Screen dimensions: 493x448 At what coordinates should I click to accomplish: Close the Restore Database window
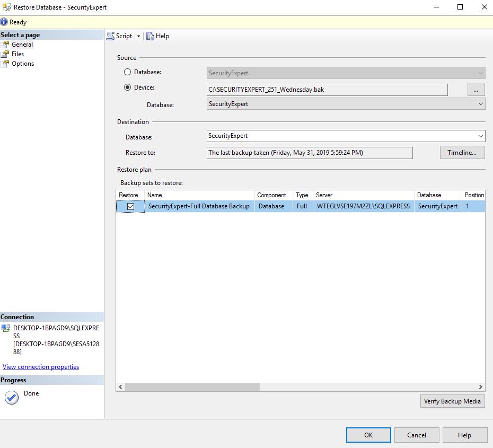tap(484, 7)
